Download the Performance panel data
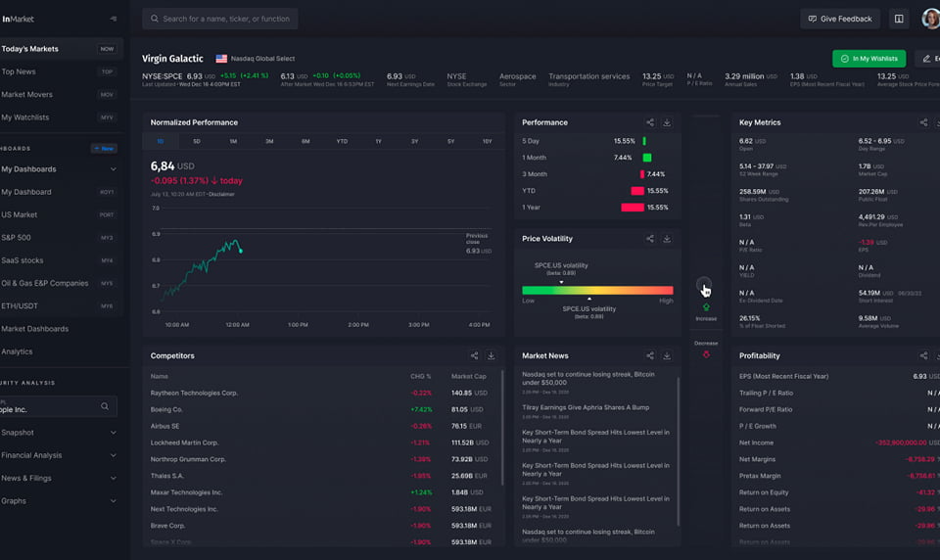940x560 pixels. (x=667, y=122)
